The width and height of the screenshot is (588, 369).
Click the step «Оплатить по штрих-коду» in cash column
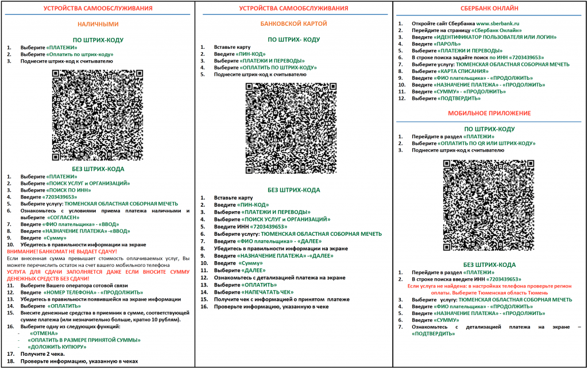tap(67, 55)
